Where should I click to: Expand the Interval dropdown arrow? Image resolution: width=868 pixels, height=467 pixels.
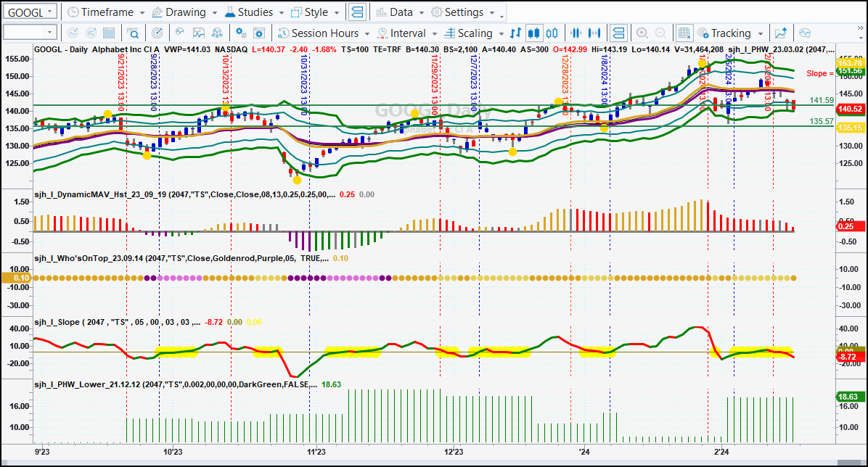(434, 34)
